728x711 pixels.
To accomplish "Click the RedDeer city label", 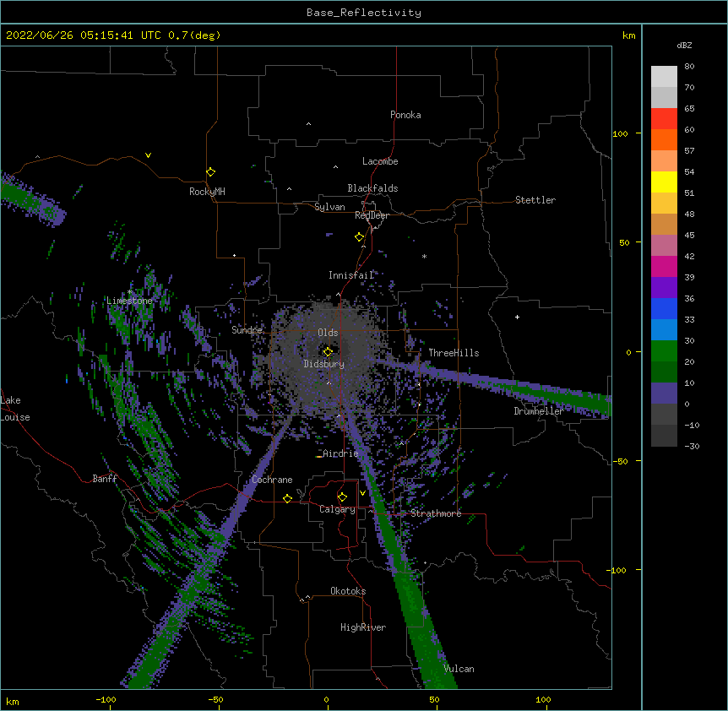I will tap(372, 215).
